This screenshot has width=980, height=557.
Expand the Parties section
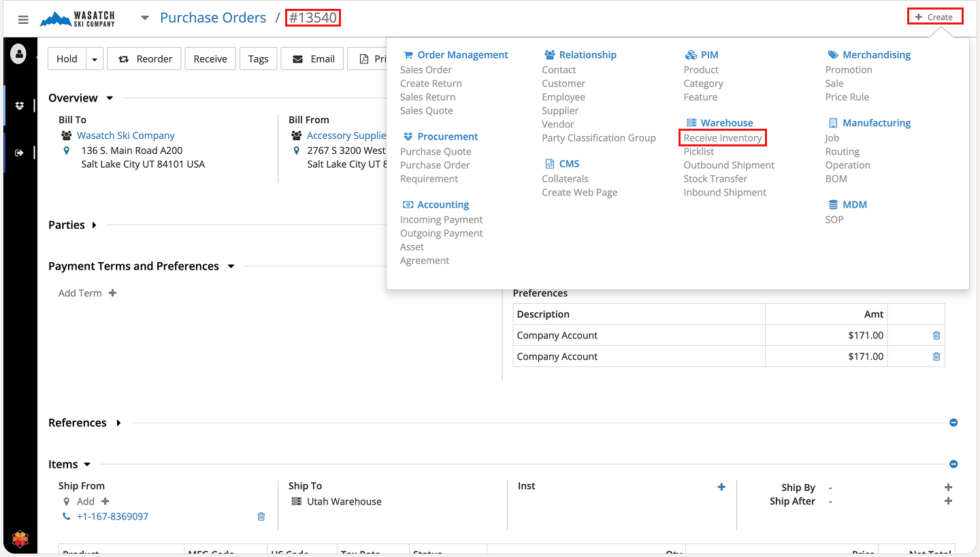[94, 225]
